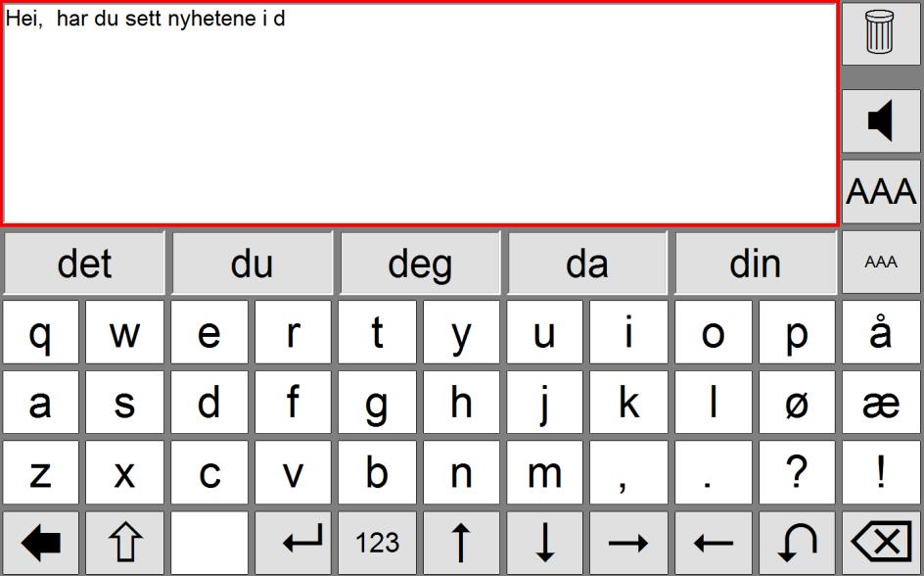Tap the letter å key
924x576 pixels.
point(880,332)
